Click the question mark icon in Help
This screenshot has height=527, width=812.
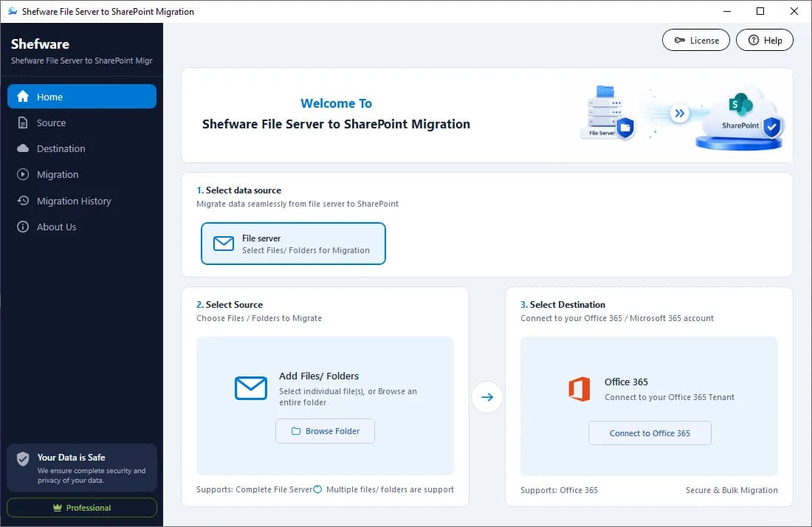pos(754,40)
